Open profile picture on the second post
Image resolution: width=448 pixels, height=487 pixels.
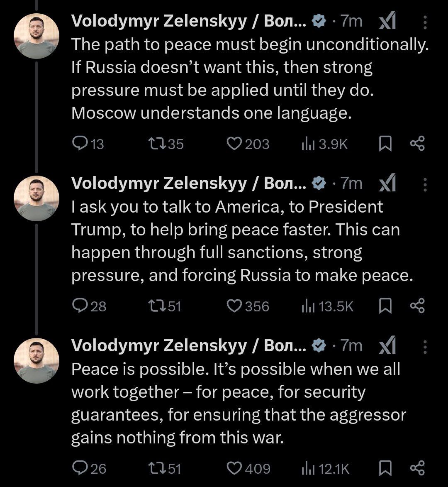pyautogui.click(x=37, y=198)
